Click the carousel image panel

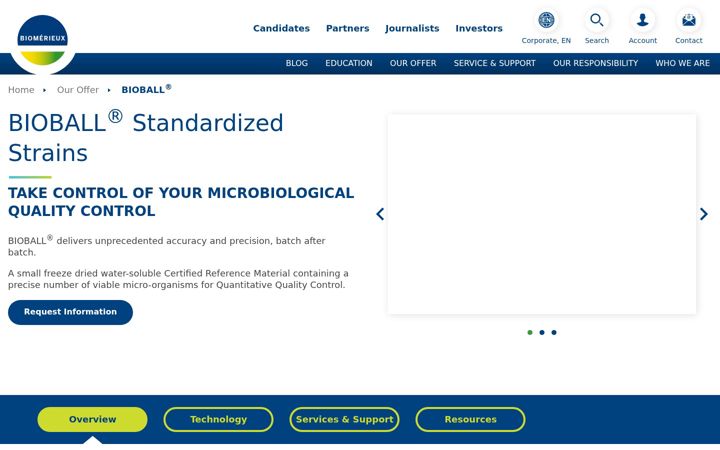(x=542, y=214)
